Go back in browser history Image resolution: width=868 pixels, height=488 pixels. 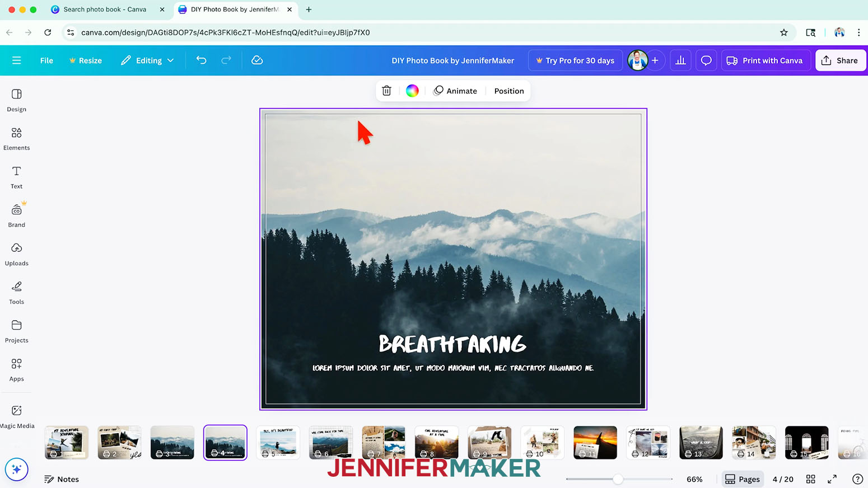[10, 32]
